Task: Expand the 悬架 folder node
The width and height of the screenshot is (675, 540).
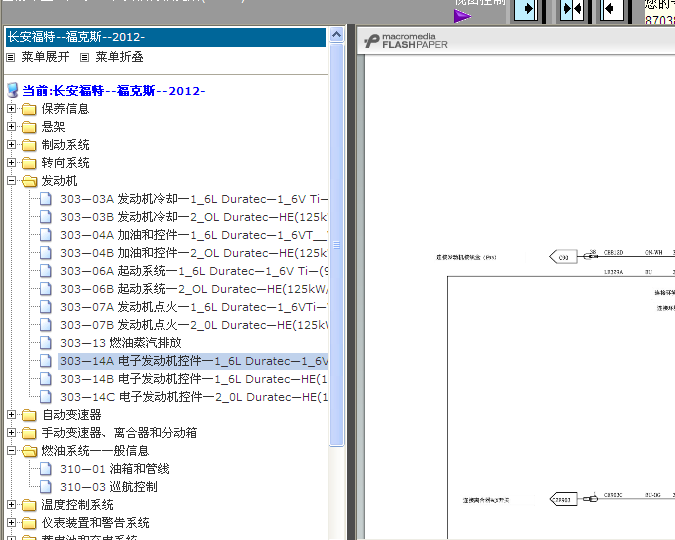Action: click(12, 127)
